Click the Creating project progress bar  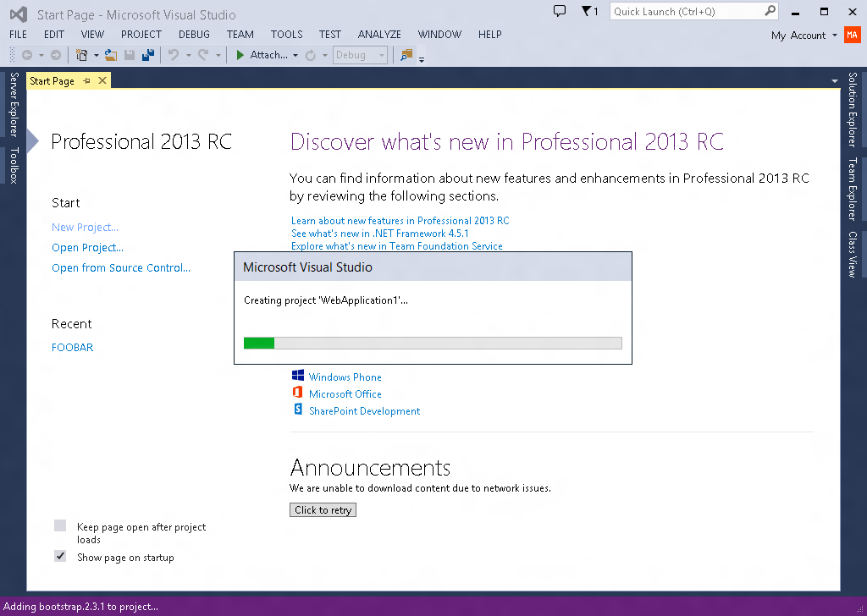[433, 343]
